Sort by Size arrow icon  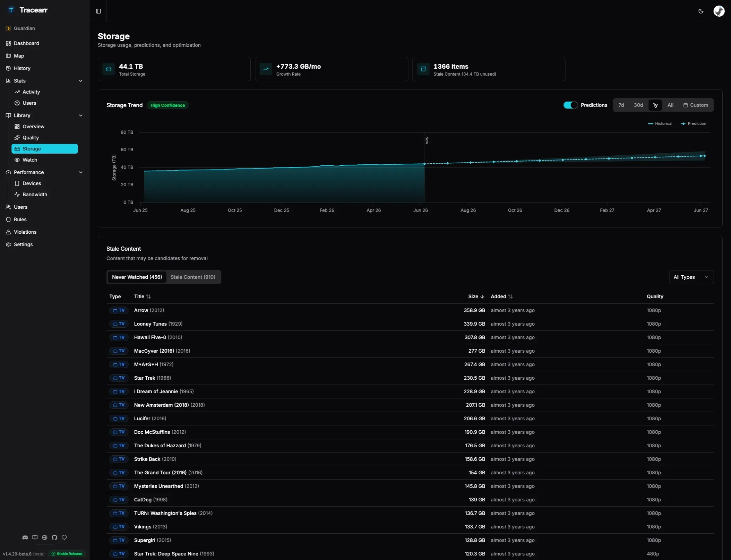point(482,296)
